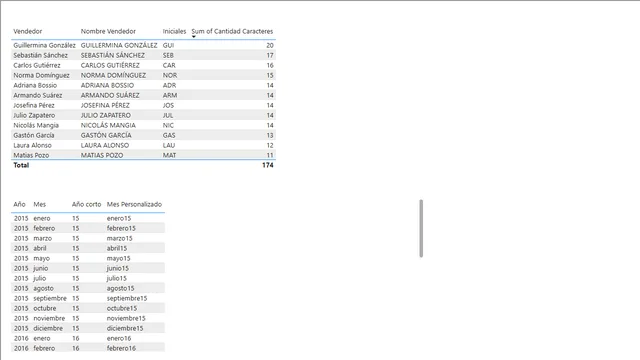Sort by Vendedor column header
This screenshot has height=360, width=640.
(x=27, y=31)
